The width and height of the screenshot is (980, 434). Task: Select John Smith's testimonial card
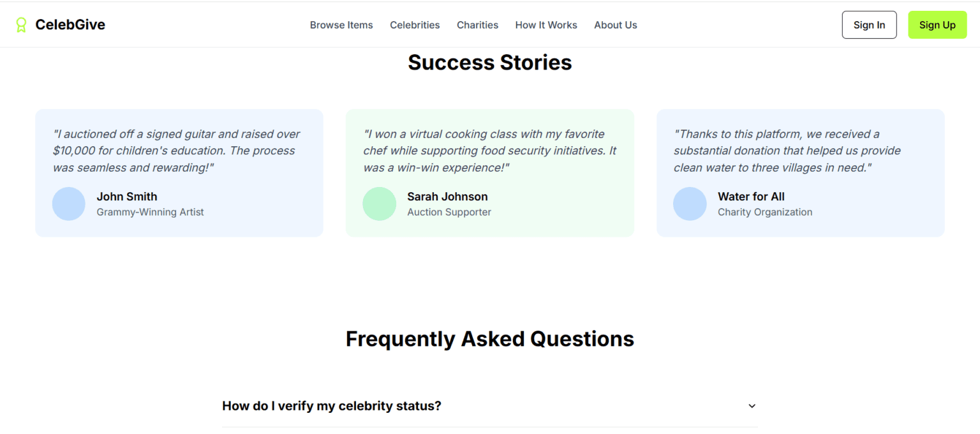point(179,172)
